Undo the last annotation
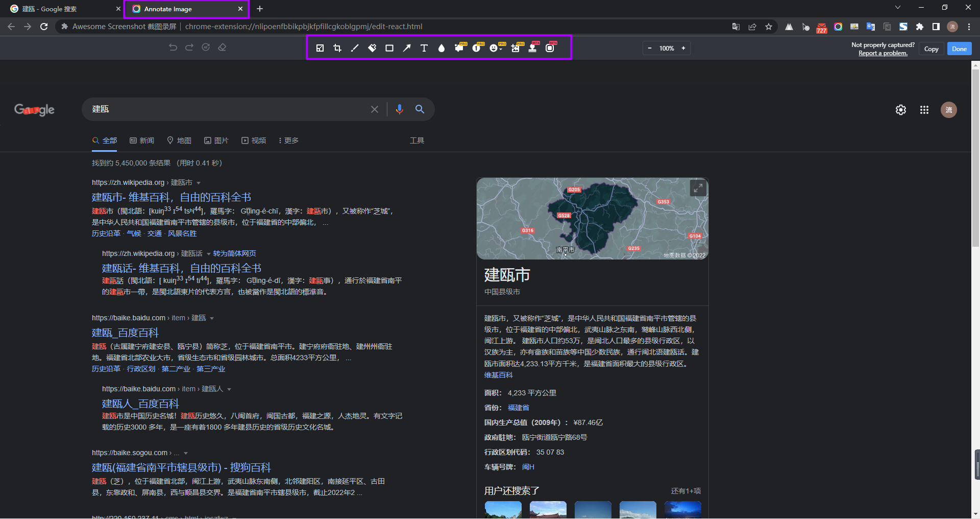This screenshot has width=980, height=519. click(173, 47)
